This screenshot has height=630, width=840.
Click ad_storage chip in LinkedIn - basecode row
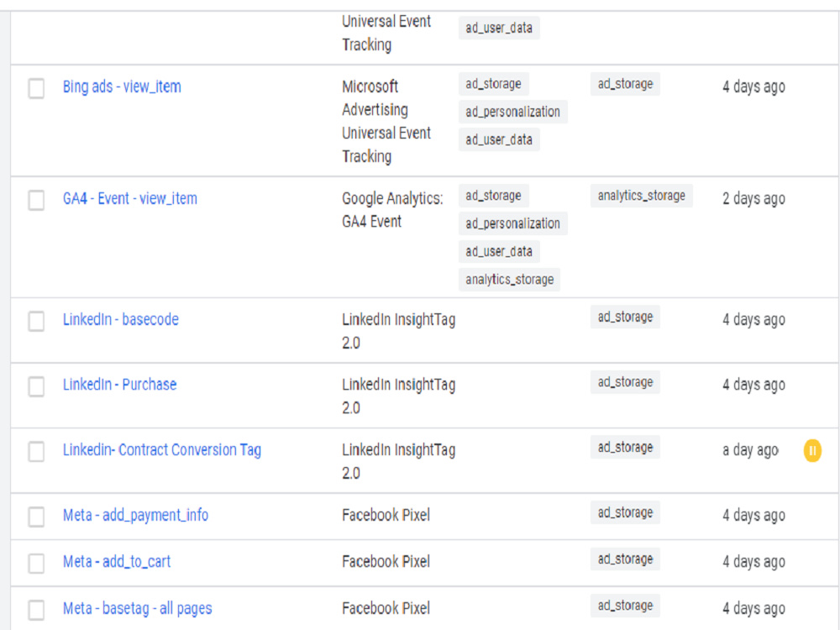625,317
